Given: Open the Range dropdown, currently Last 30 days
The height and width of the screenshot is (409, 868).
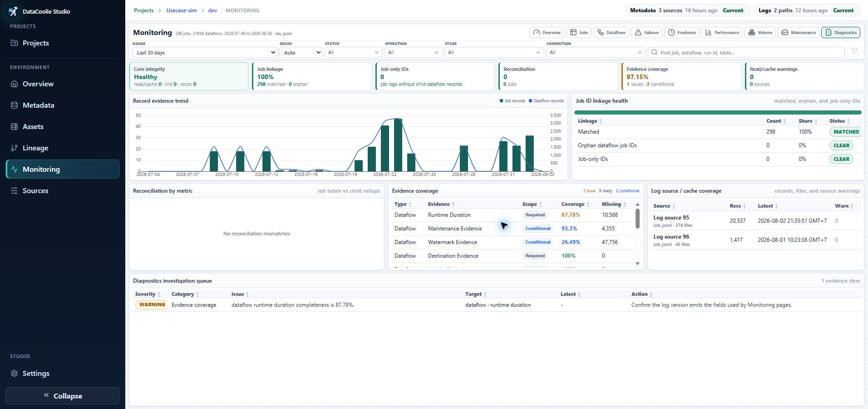Looking at the screenshot, I should tap(205, 53).
